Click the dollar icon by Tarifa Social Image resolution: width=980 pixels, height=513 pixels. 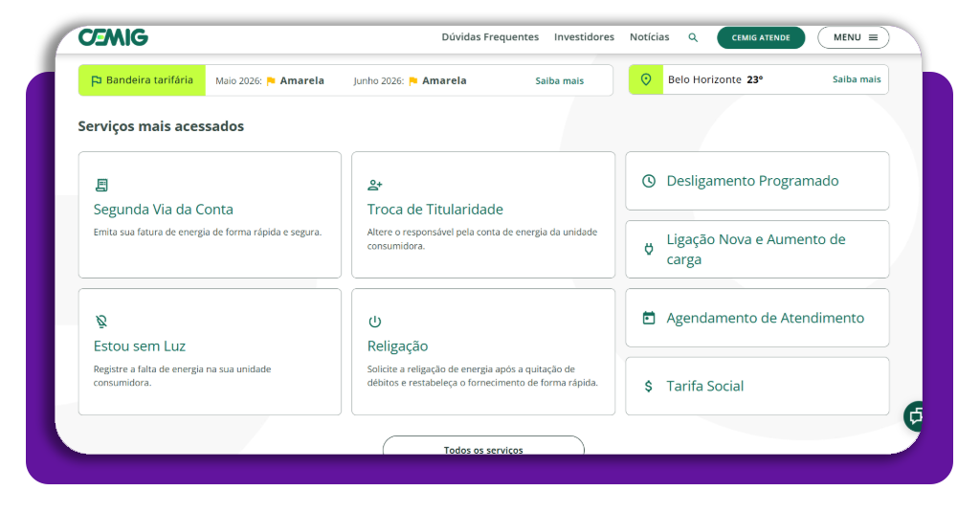click(x=649, y=386)
